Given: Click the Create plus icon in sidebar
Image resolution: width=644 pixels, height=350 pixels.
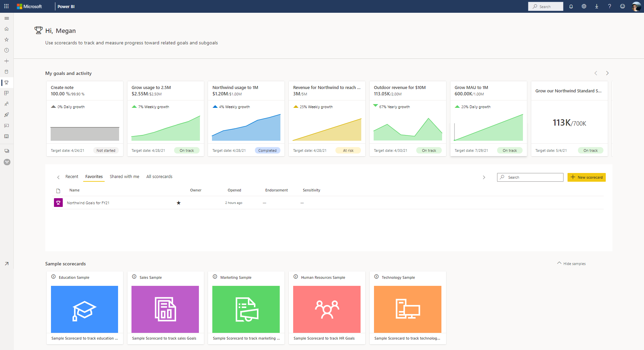Looking at the screenshot, I should coord(7,61).
